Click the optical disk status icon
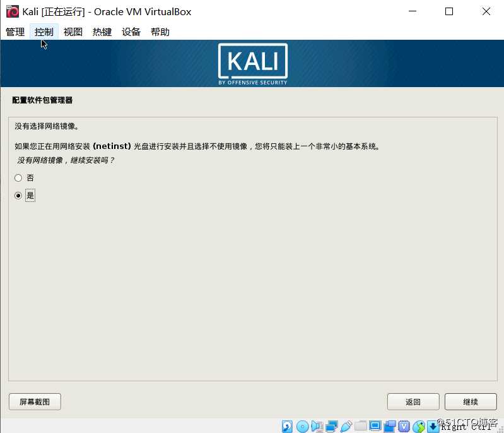 click(x=302, y=427)
